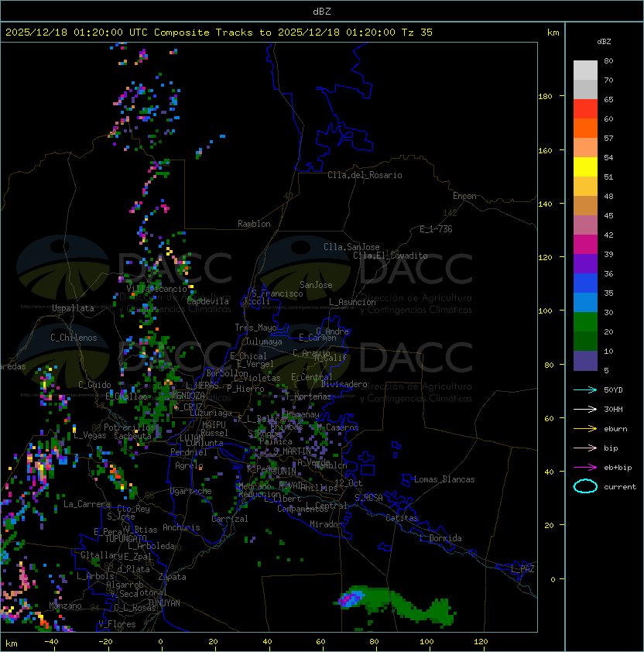The height and width of the screenshot is (652, 644).
Task: Pick the red 60-65 dBZ swatch
Action: pos(585,109)
